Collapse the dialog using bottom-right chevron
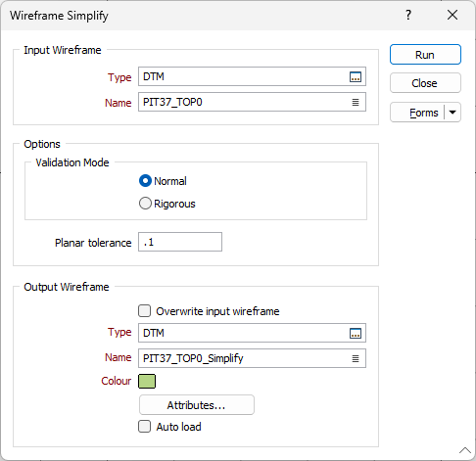Screen dimensions: 476x461 click(x=465, y=450)
